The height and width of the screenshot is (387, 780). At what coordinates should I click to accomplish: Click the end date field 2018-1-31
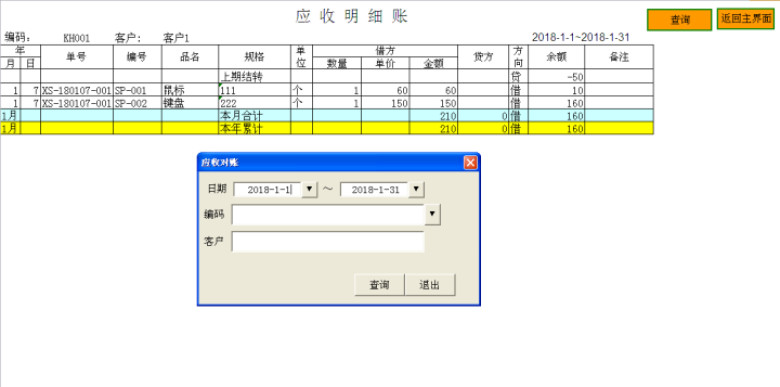pyautogui.click(x=375, y=190)
